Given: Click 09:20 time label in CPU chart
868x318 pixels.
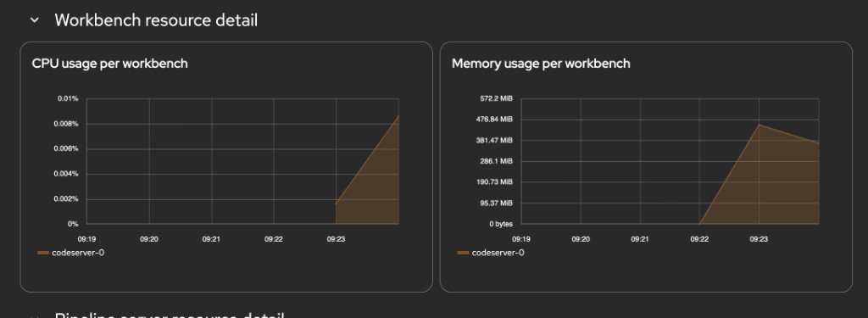Looking at the screenshot, I should [x=149, y=239].
